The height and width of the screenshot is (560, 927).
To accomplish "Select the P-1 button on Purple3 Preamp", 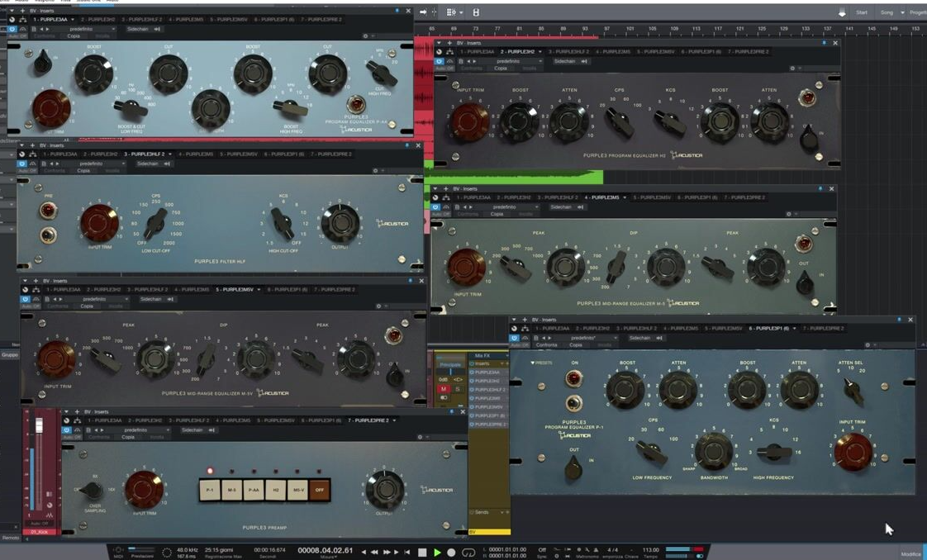I will [209, 491].
